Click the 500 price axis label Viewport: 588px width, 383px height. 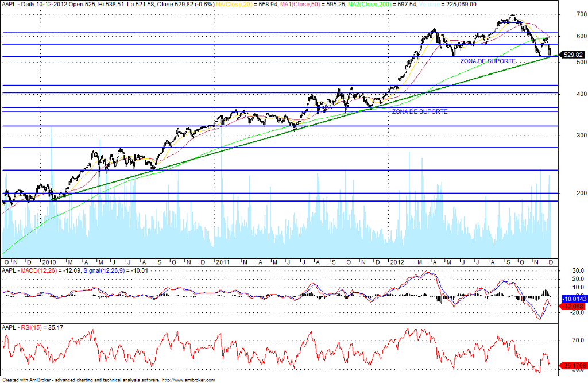pos(582,62)
